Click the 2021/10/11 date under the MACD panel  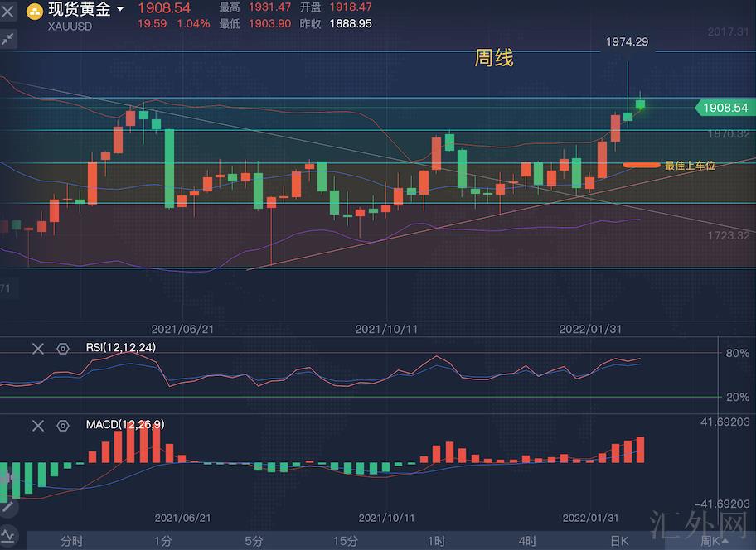(386, 518)
